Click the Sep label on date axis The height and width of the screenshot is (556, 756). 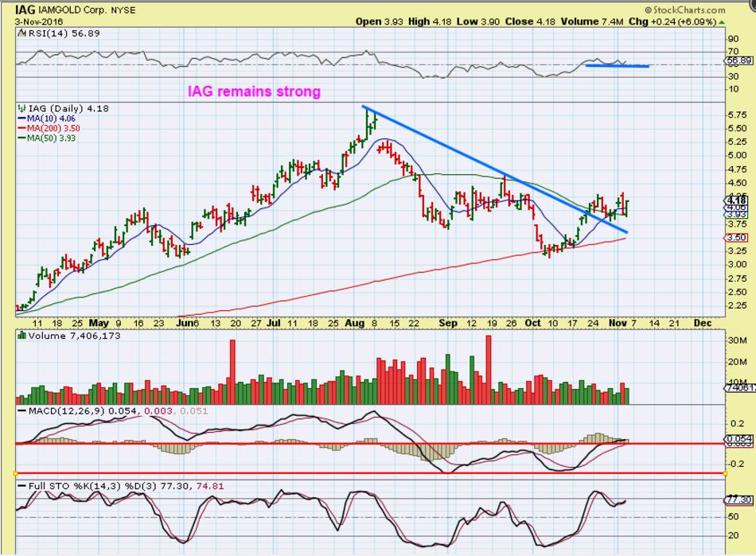point(448,323)
